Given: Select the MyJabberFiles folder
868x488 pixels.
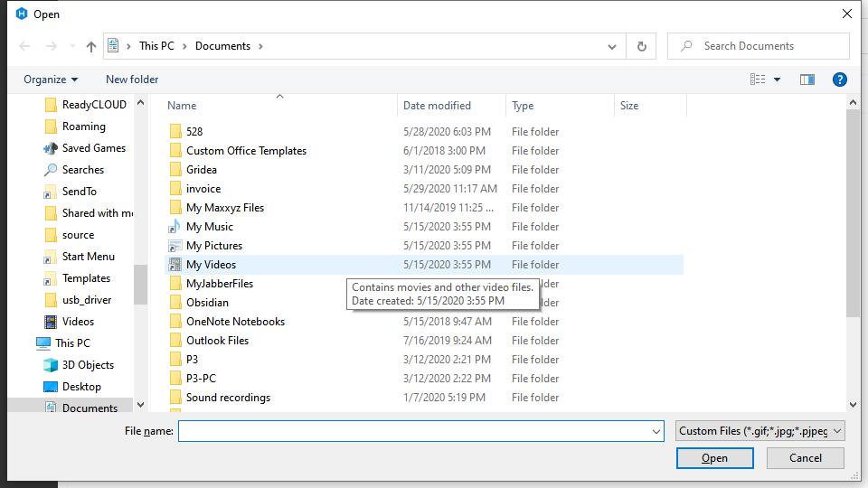Looking at the screenshot, I should [211, 283].
